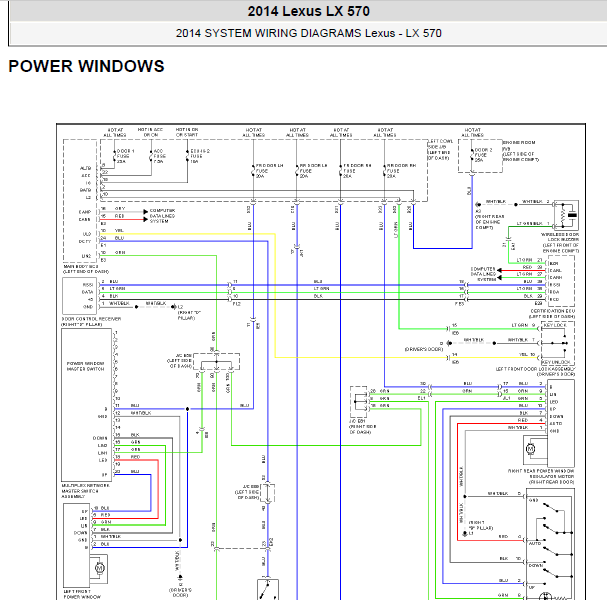
Task: Select the RR DOOR RH FUSE label
Action: 401,171
